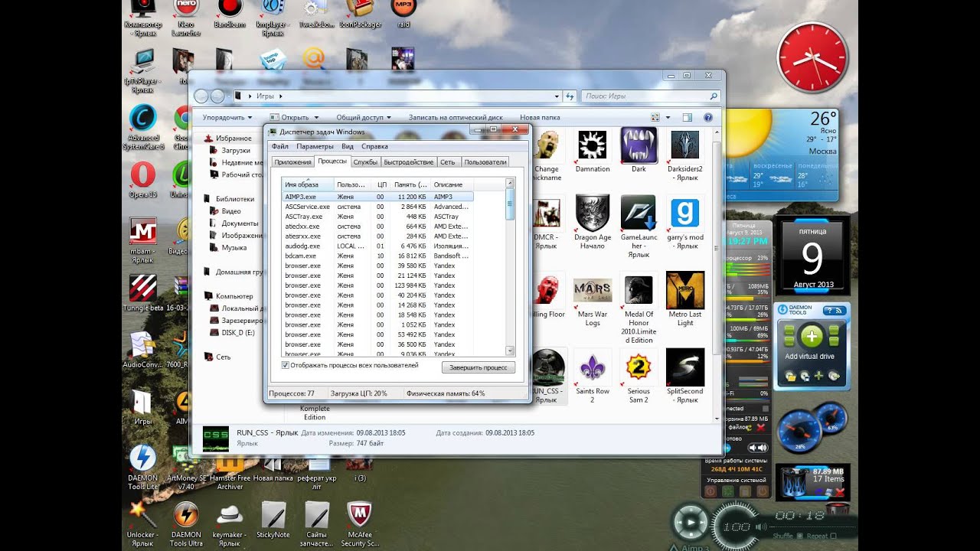This screenshot has height=551, width=980.
Task: Sort processes by Память column header
Action: (411, 184)
